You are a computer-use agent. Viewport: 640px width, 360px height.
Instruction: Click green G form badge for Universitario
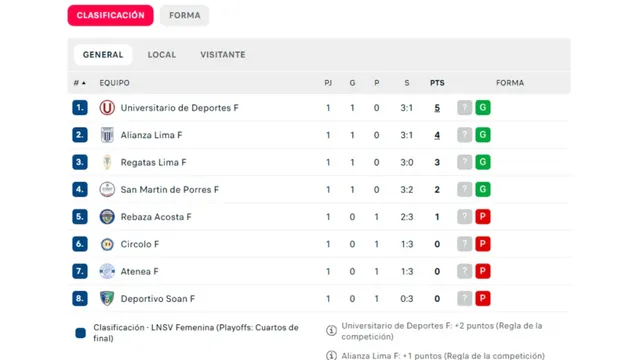point(483,108)
